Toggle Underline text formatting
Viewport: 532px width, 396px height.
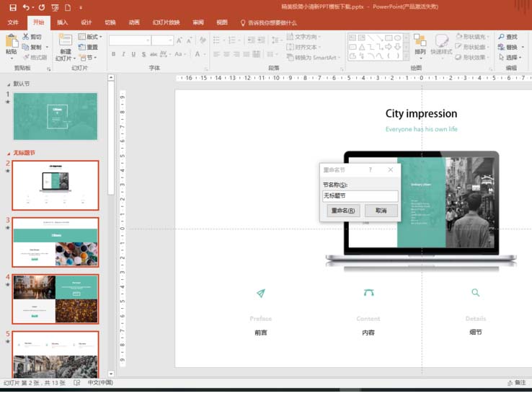(x=133, y=54)
